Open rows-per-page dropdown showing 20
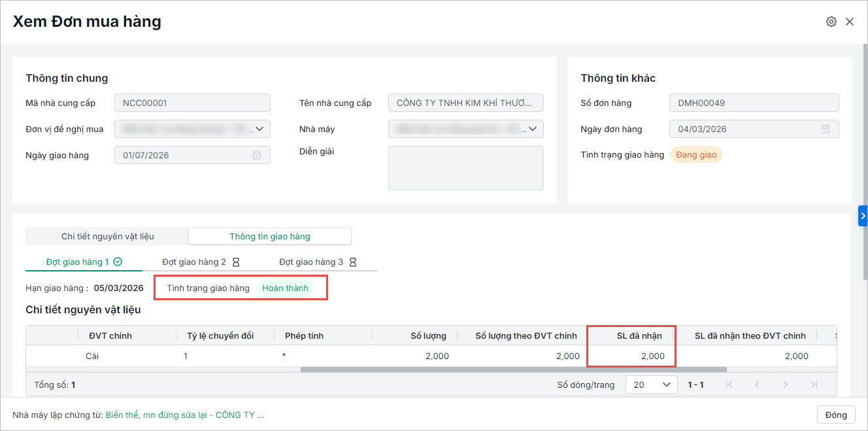The width and height of the screenshot is (868, 431). click(x=651, y=385)
